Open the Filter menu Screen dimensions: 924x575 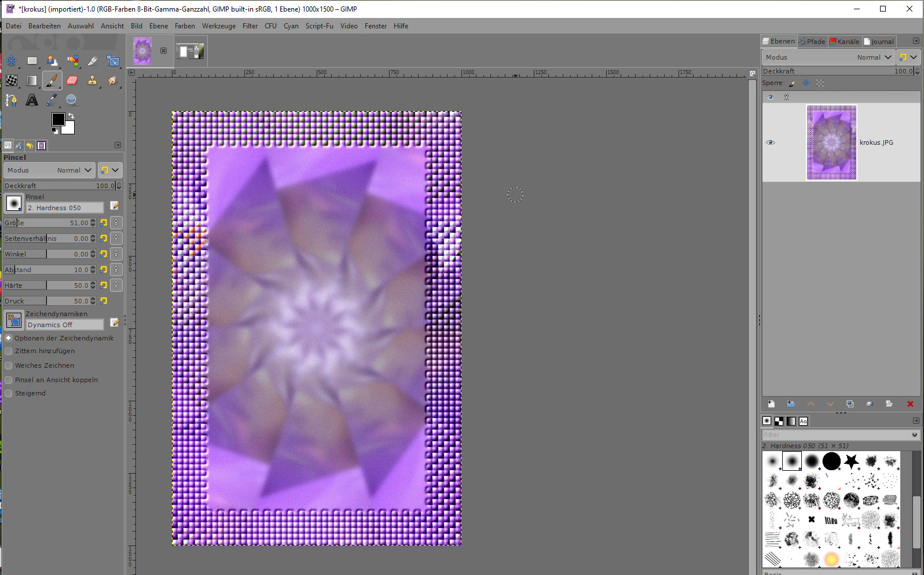point(250,26)
